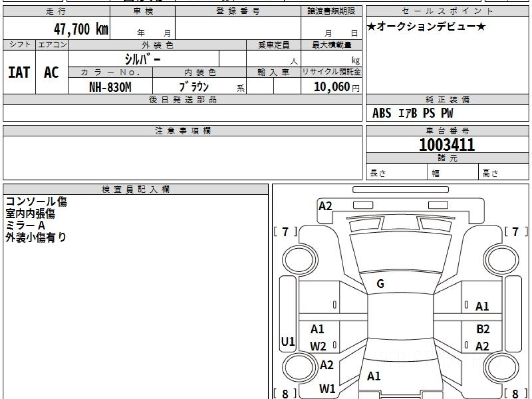This screenshot has height=399, width=532.
Task: Select the IAT shift value
Action: tap(19, 73)
